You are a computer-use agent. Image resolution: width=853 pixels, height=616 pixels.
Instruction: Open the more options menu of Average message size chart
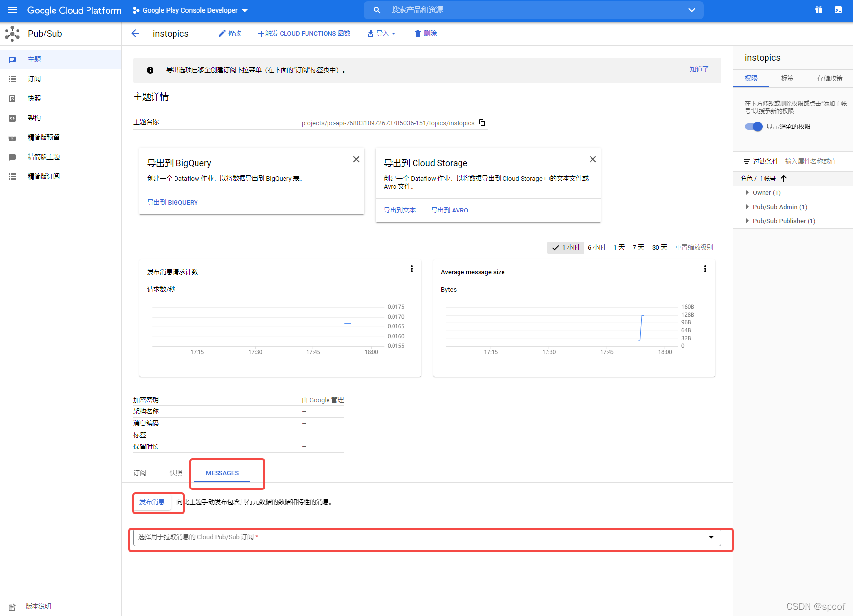tap(705, 269)
